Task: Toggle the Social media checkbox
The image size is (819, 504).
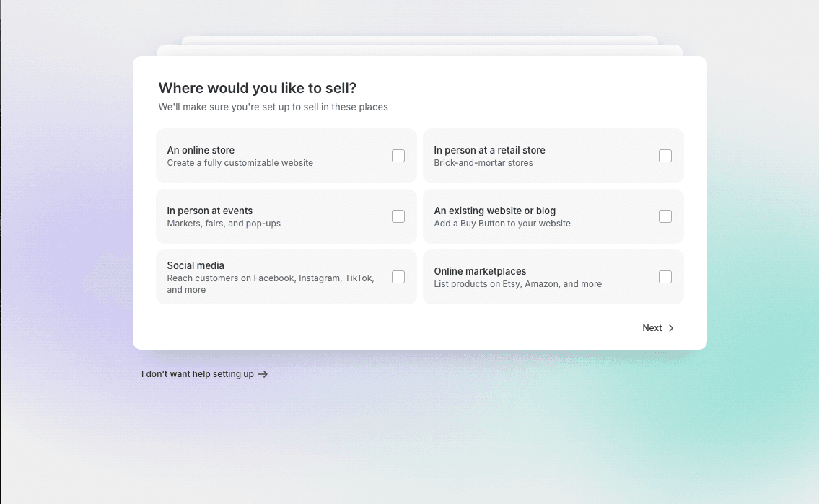Action: coord(398,277)
